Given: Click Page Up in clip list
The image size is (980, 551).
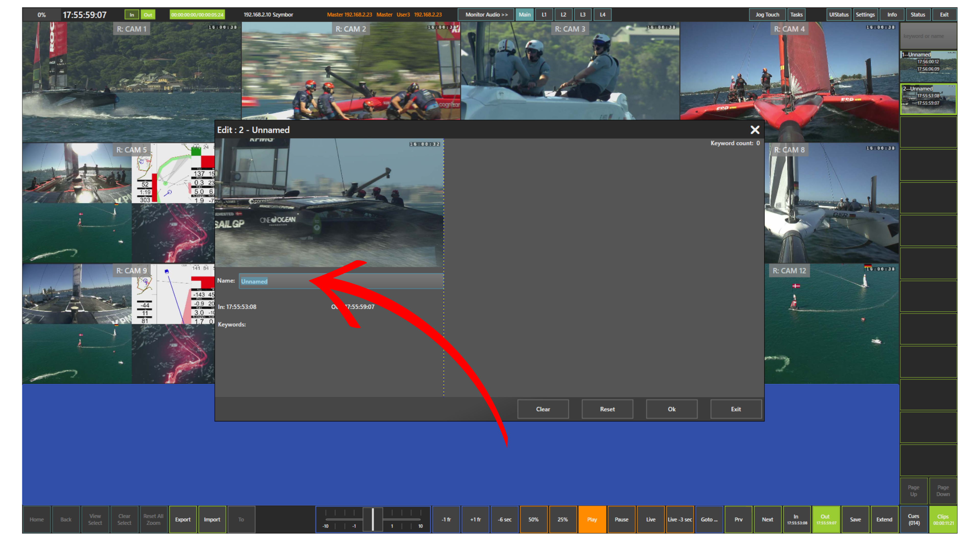Looking at the screenshot, I should (x=913, y=491).
